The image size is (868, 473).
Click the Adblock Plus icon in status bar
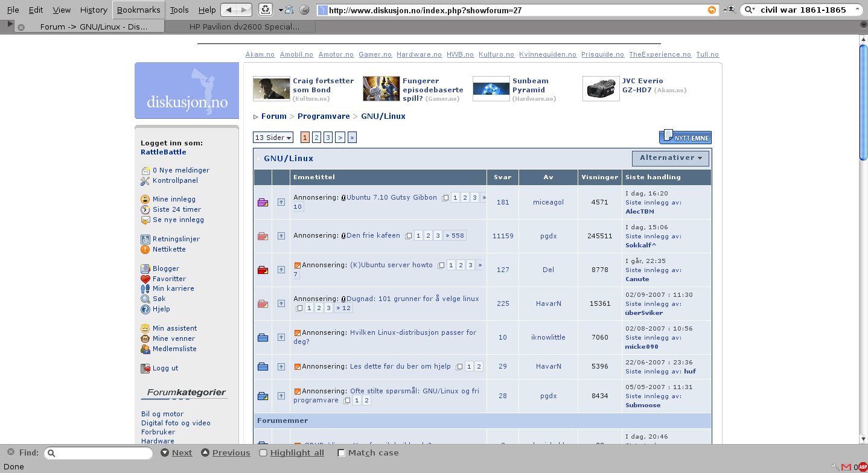863,466
